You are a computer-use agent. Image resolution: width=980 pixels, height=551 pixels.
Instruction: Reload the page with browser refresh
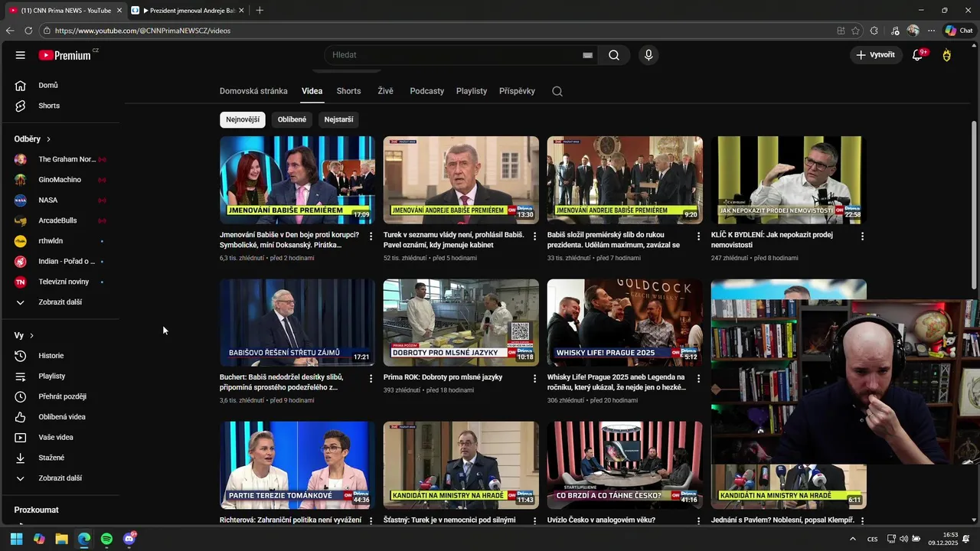tap(28, 31)
